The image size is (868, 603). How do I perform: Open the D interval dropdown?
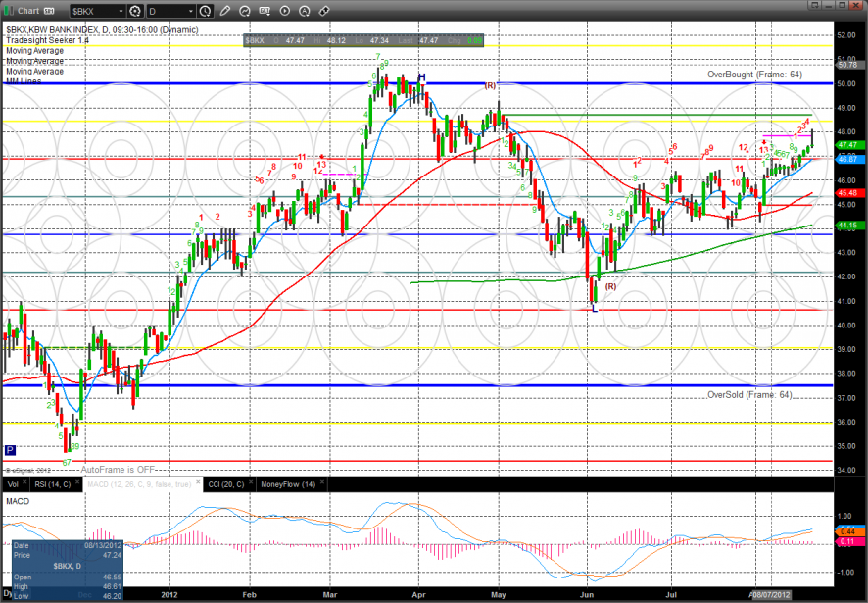(191, 11)
